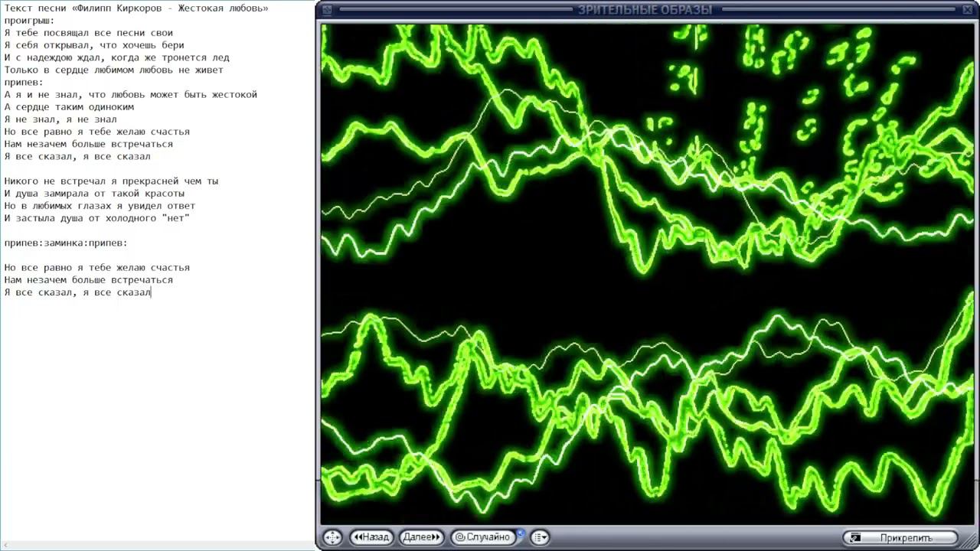Click line 'И застыла душа от холодного "нет"'
This screenshot has width=980, height=551.
(97, 218)
